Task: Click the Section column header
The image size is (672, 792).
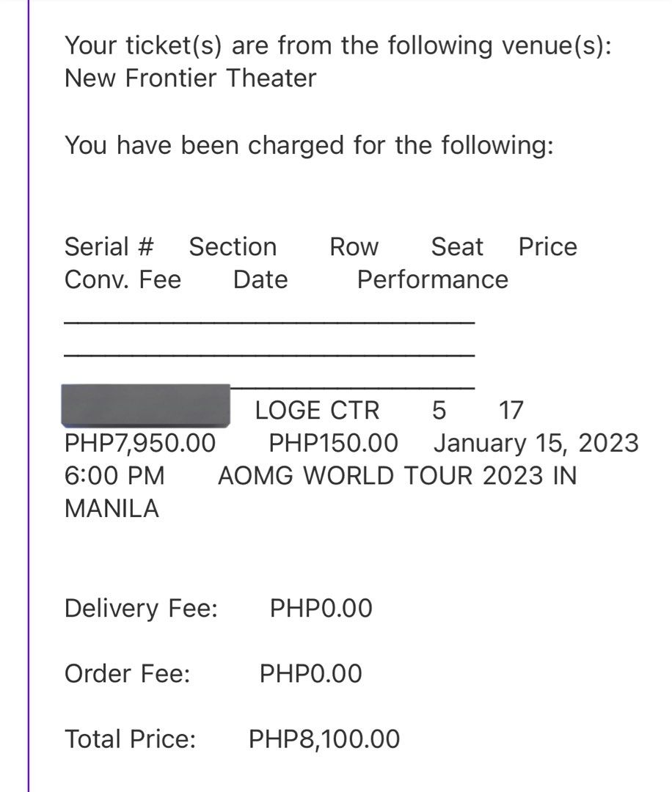Action: pos(233,247)
